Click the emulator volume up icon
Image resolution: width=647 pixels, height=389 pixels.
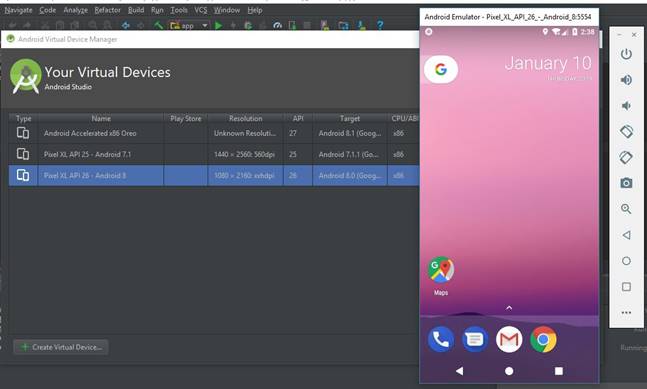click(626, 80)
